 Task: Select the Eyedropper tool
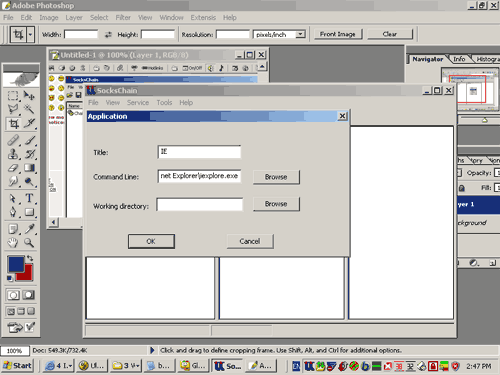click(x=29, y=229)
